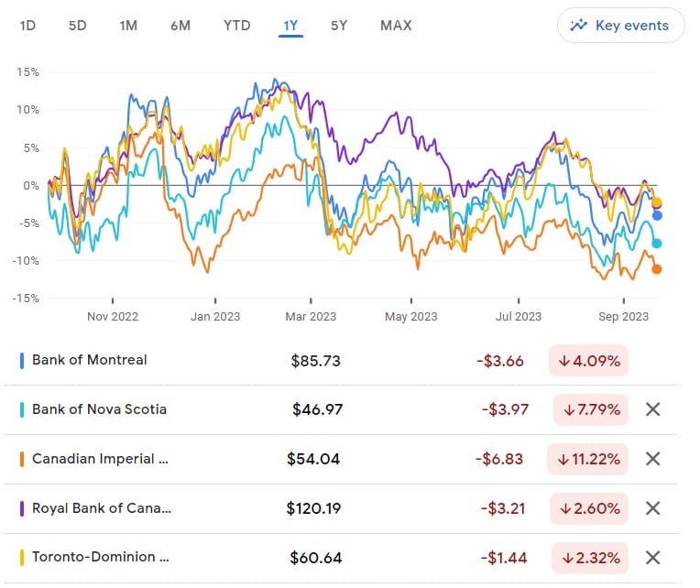
Task: Open the Bank of Montreal row
Action: pos(340,361)
